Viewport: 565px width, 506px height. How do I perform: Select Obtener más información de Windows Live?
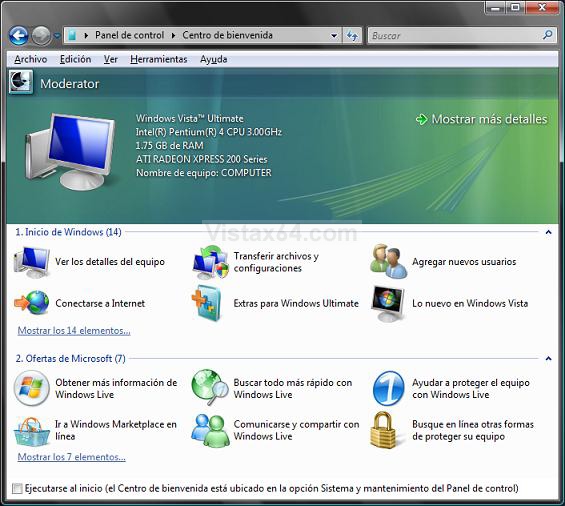click(116, 389)
